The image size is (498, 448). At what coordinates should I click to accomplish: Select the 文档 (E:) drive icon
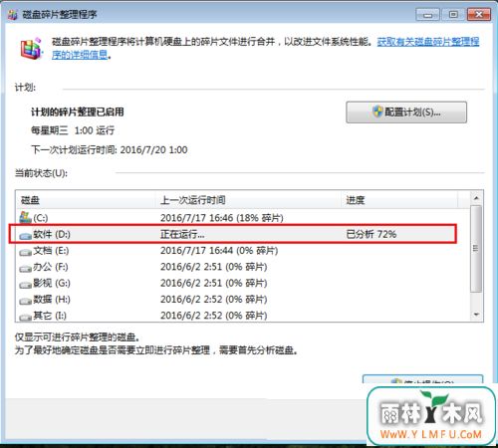[x=25, y=252]
